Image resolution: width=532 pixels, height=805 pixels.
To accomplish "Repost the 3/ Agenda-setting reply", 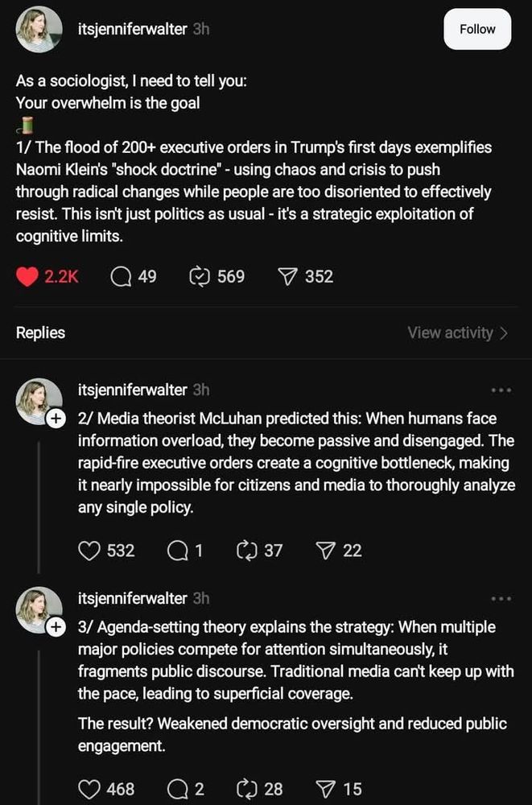I will pos(245,789).
